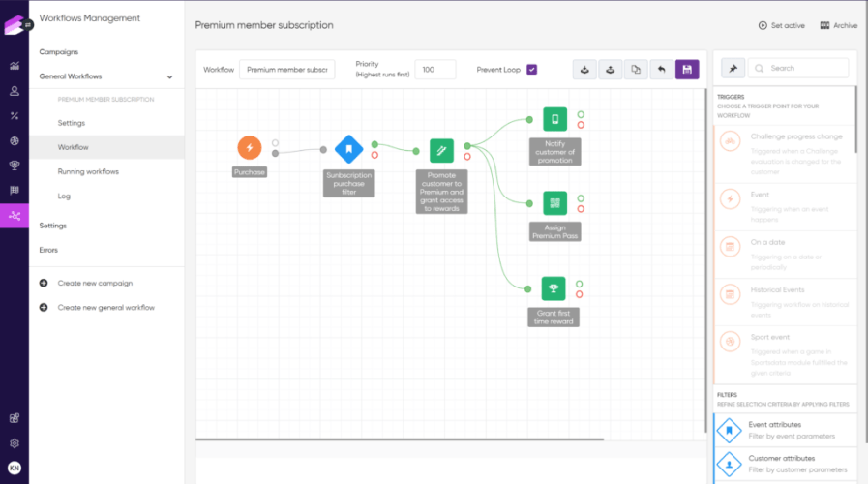The image size is (868, 484).
Task: Open the Running workflows menu item
Action: click(88, 171)
